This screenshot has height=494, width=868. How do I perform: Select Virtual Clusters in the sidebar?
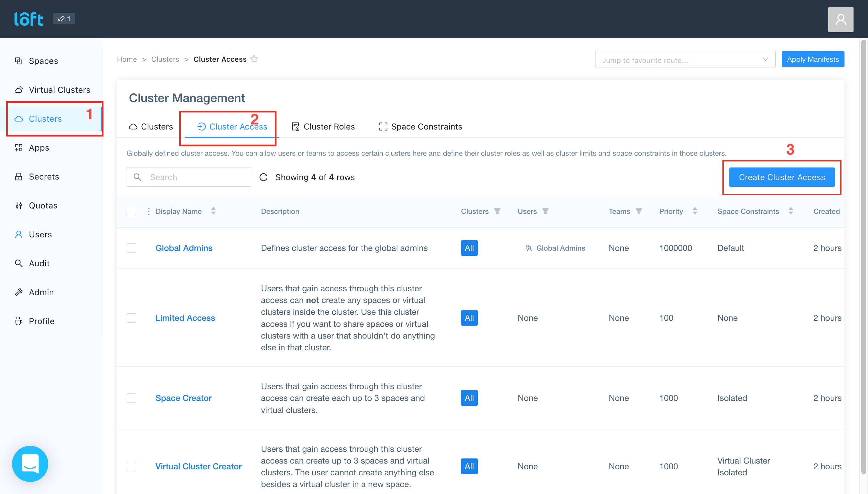click(x=59, y=89)
